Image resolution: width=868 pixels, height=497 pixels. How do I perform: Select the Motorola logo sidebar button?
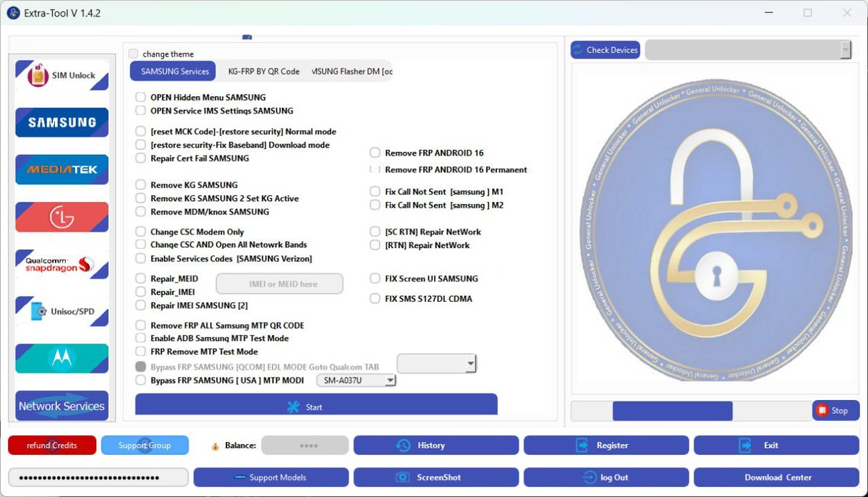coord(62,359)
